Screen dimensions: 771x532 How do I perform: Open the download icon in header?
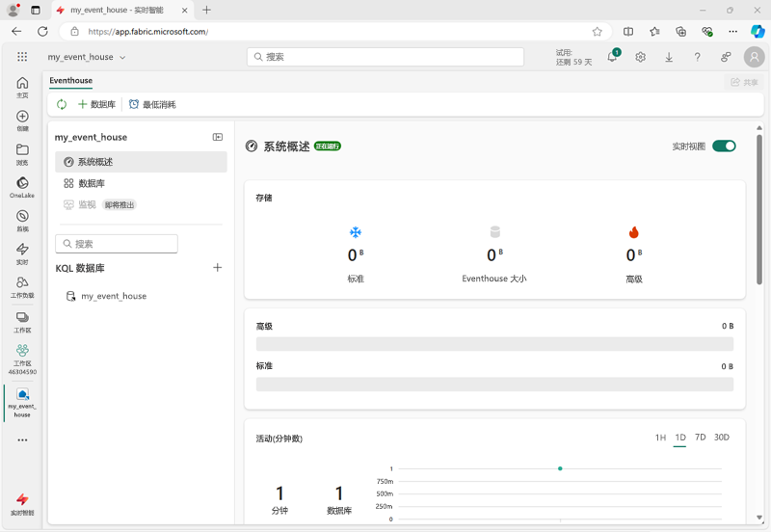click(669, 57)
